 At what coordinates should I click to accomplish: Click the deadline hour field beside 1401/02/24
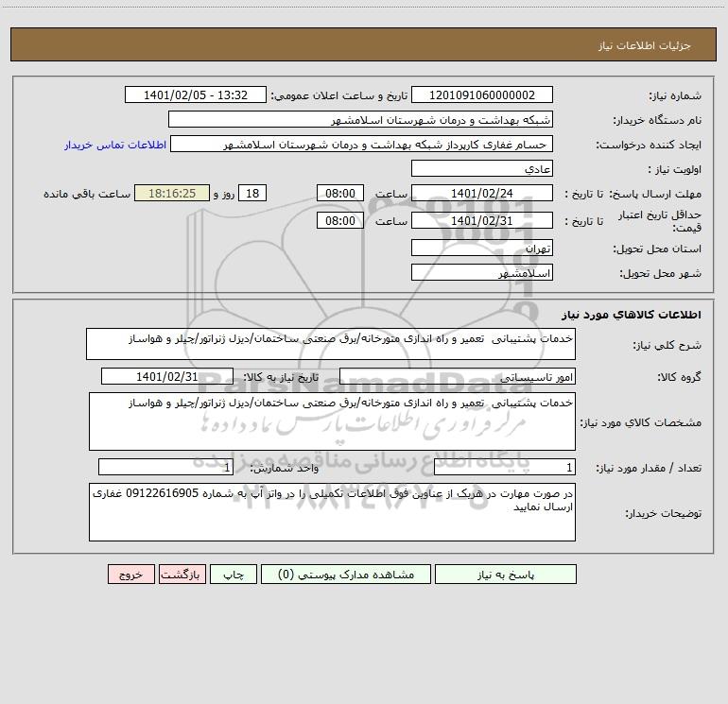(x=339, y=193)
